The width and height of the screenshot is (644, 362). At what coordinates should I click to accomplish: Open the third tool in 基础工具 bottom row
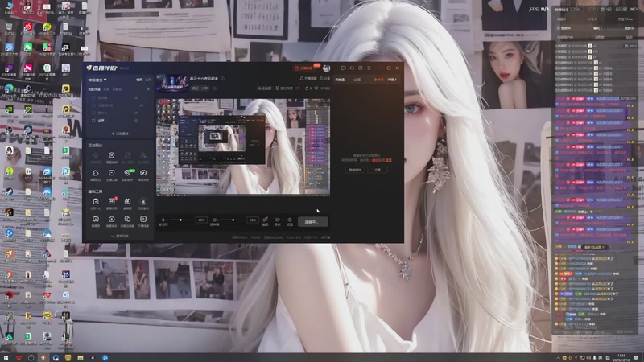[x=127, y=220]
